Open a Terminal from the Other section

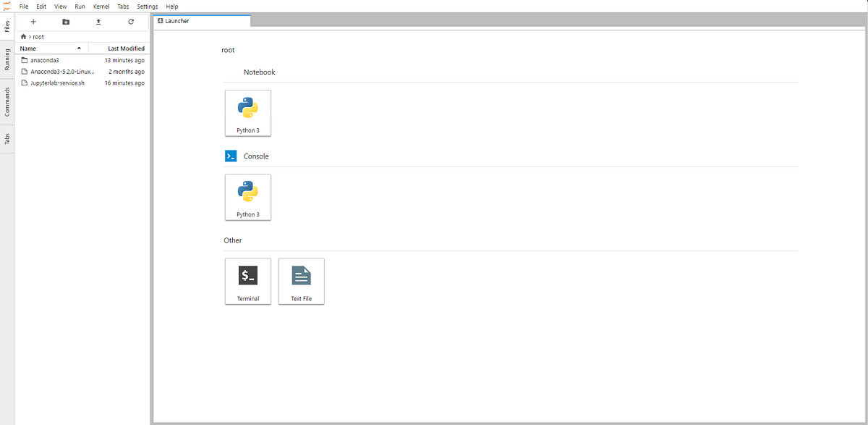[248, 281]
